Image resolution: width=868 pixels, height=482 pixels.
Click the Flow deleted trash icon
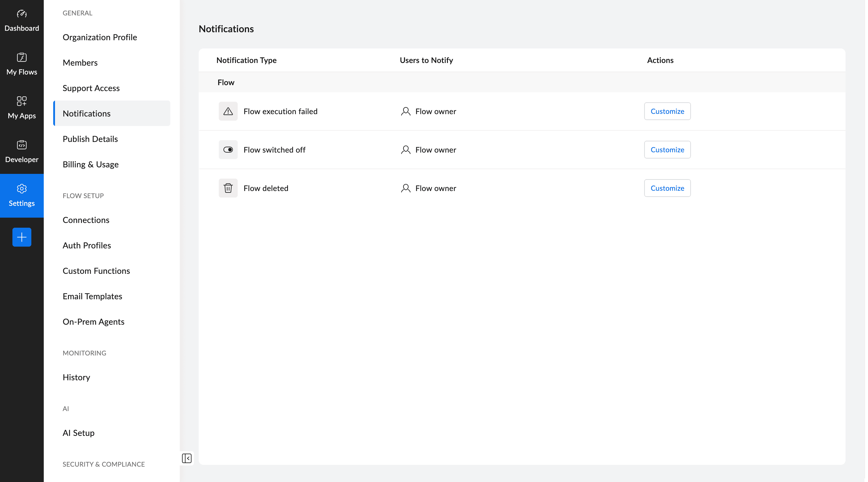(x=228, y=188)
